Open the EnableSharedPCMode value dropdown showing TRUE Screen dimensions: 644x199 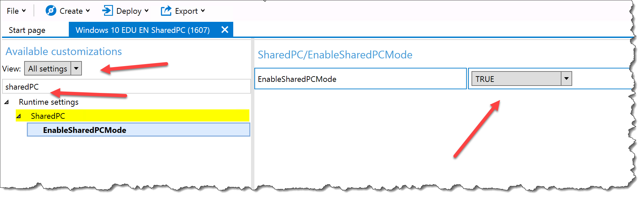pyautogui.click(x=566, y=79)
